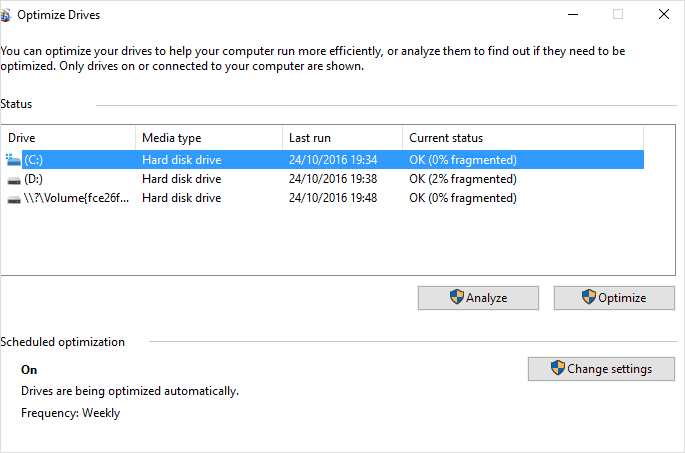
Task: Sort list by Current status column header
Action: [x=523, y=138]
